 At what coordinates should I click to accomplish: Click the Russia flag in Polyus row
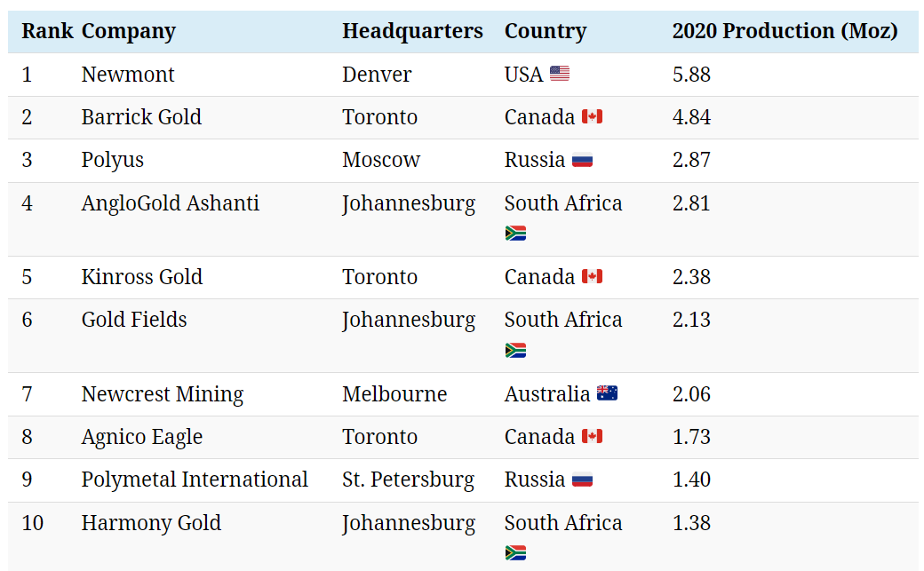tap(582, 161)
